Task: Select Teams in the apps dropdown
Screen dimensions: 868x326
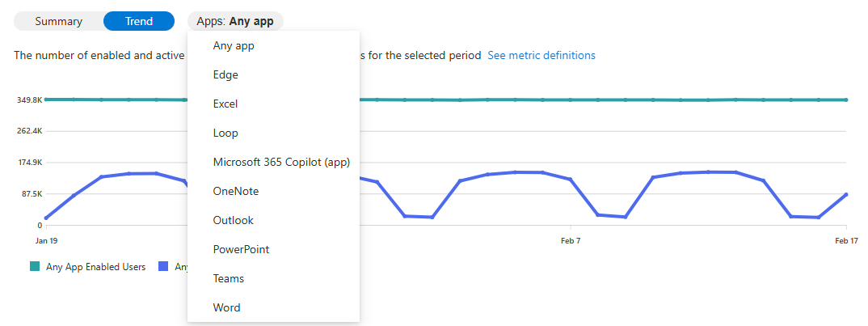Action: click(229, 279)
